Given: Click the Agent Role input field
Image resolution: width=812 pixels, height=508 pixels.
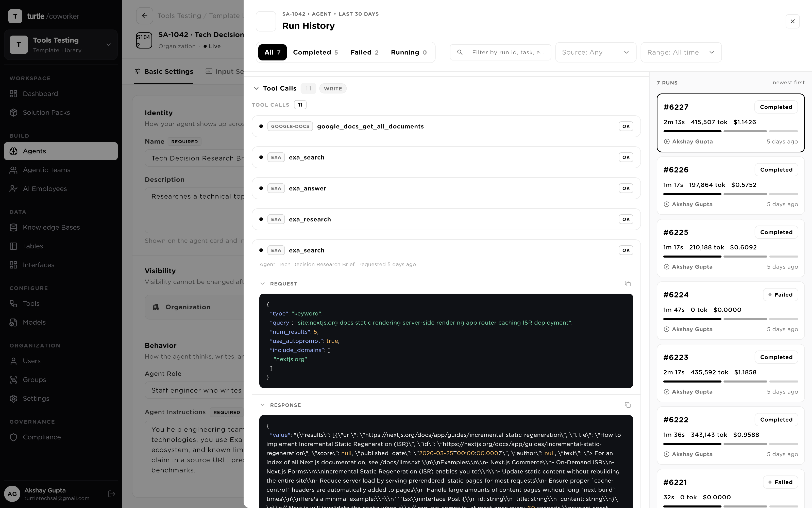Looking at the screenshot, I should (194, 390).
